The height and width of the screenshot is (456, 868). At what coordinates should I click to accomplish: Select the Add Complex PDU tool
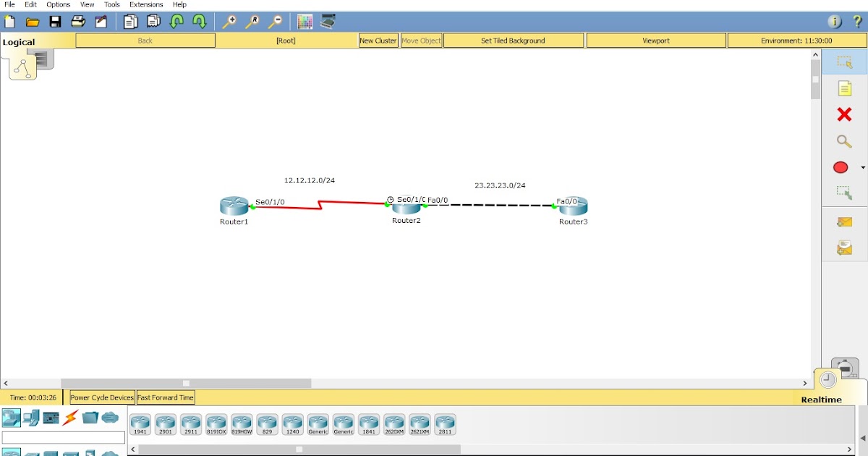(x=843, y=248)
